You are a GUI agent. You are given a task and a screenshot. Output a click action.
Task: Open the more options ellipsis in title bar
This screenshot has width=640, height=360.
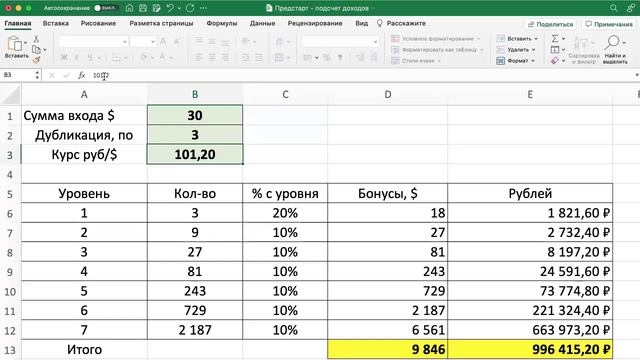click(x=204, y=8)
